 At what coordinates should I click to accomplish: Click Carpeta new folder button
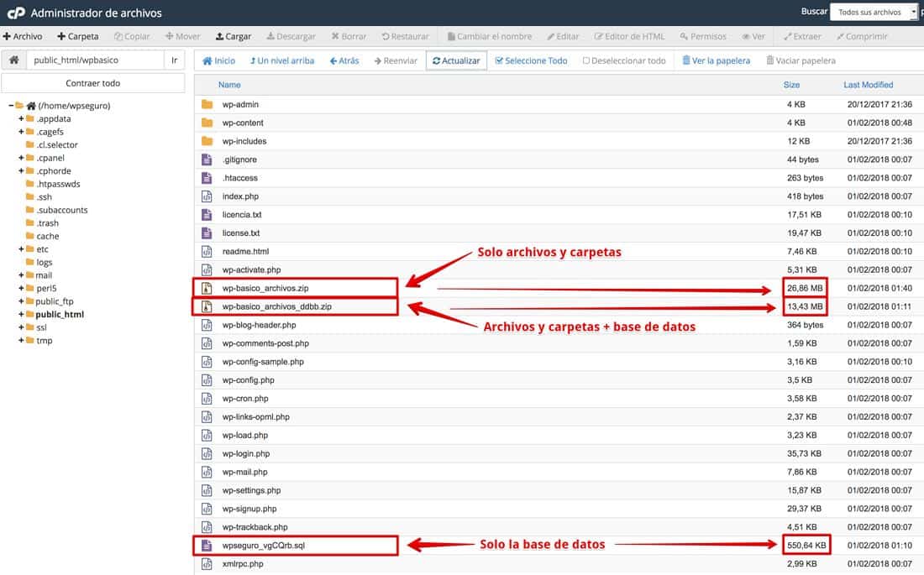78,37
